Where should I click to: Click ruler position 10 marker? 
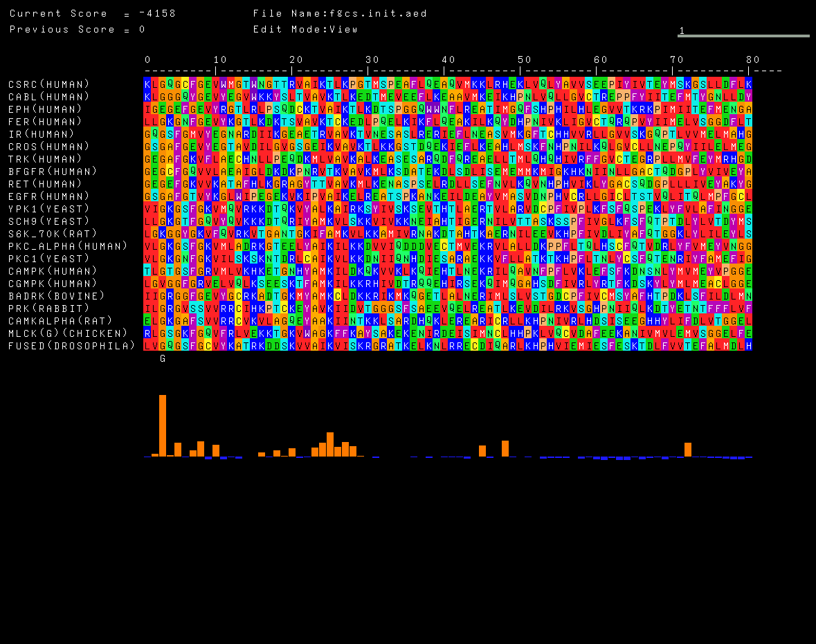click(219, 60)
